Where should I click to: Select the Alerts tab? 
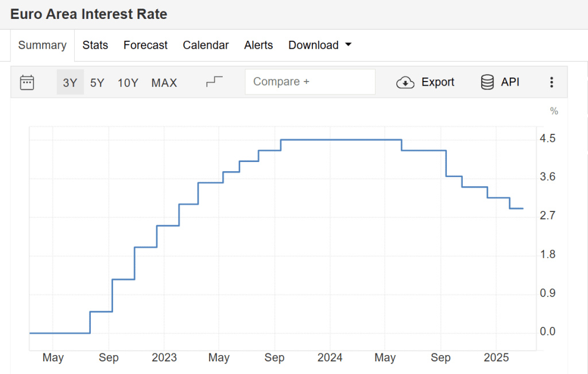click(x=258, y=45)
